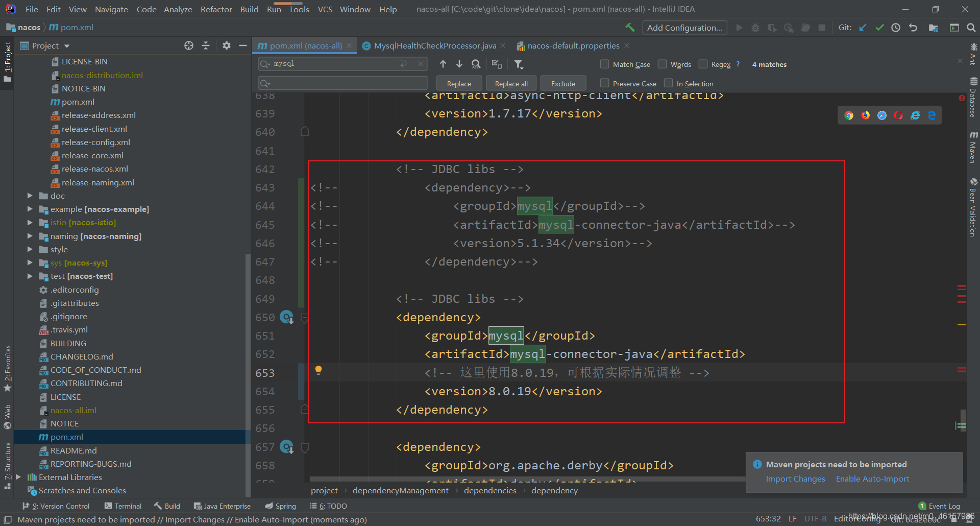
Task: Go to next search occurrence arrow
Action: point(459,64)
